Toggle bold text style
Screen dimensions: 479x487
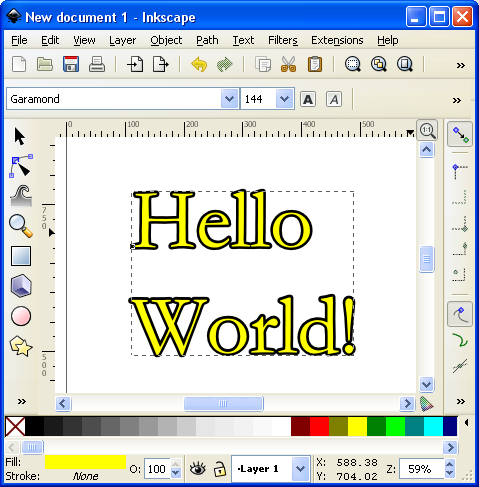(308, 99)
